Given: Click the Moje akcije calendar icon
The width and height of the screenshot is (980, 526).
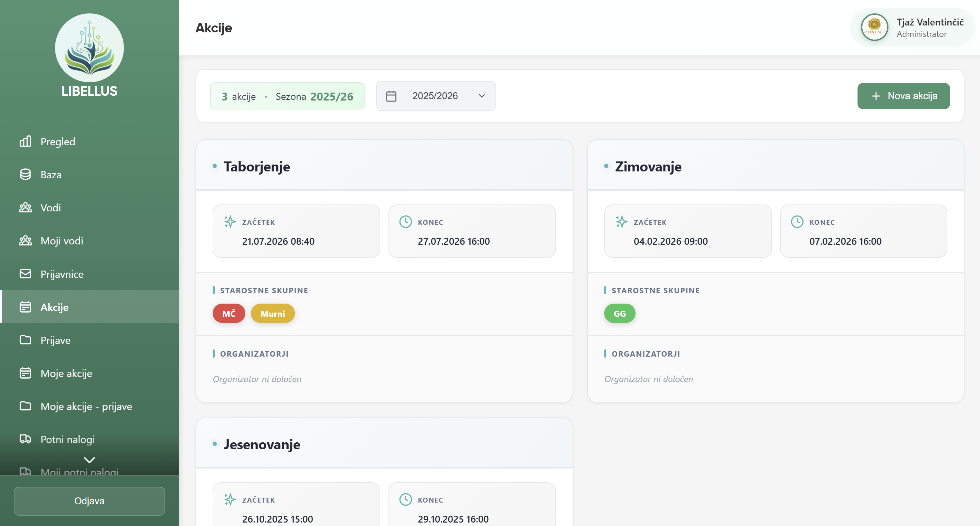Looking at the screenshot, I should [x=25, y=373].
